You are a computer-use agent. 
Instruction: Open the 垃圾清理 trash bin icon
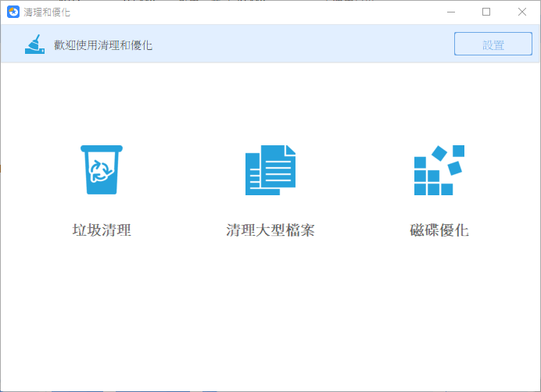tap(102, 169)
